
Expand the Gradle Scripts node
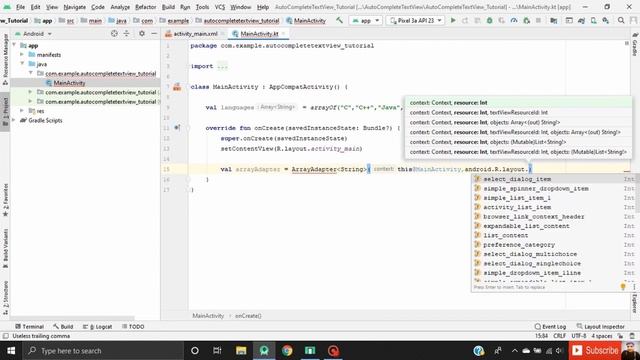(x=14, y=120)
